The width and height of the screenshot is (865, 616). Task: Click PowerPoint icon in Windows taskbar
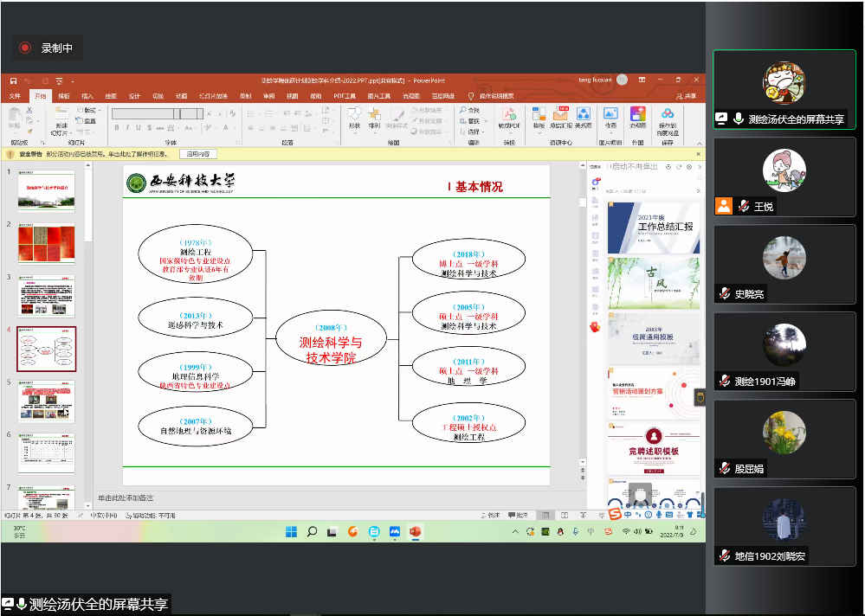pos(414,531)
